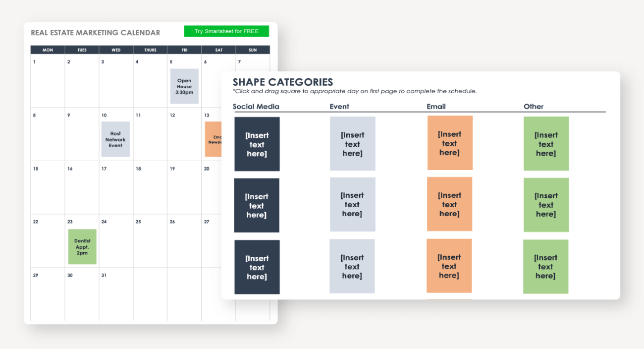
Task: Click the orange Email Newsletter calendar block
Action: pos(213,139)
